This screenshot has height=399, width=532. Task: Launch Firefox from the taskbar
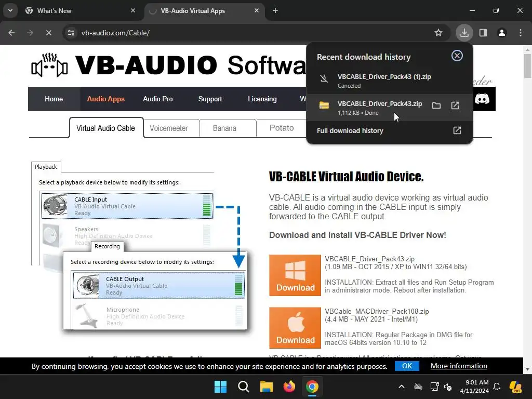(289, 387)
